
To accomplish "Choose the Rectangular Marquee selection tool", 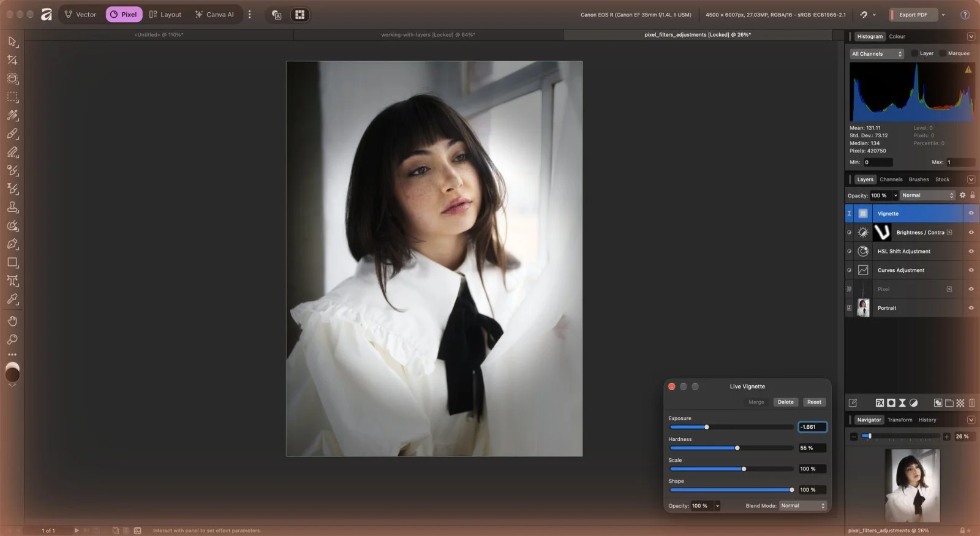I will (12, 97).
